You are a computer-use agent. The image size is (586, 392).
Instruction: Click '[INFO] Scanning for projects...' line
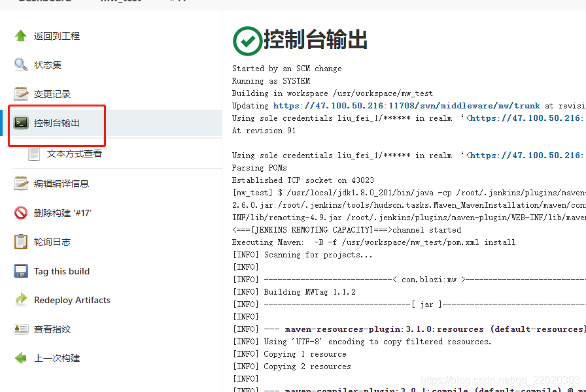click(x=302, y=255)
